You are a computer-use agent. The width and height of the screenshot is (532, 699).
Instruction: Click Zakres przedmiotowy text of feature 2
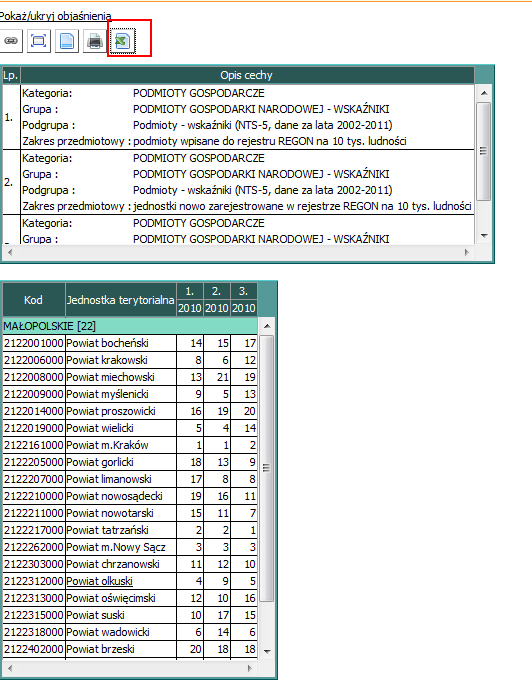(302, 206)
